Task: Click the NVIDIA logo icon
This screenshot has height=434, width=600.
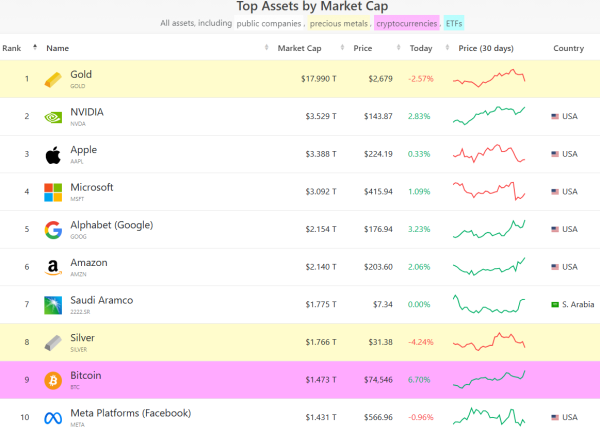Action: tap(53, 117)
